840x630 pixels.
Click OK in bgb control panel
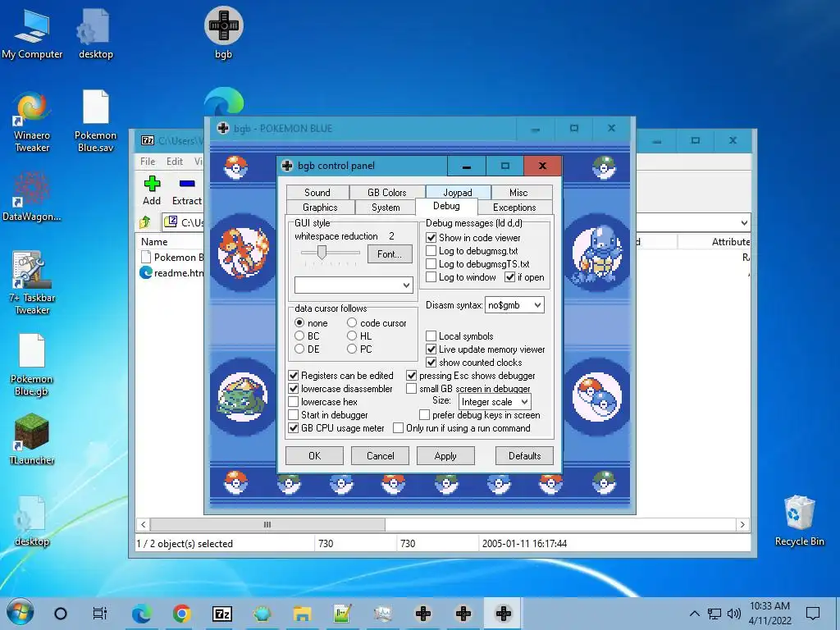coord(314,456)
